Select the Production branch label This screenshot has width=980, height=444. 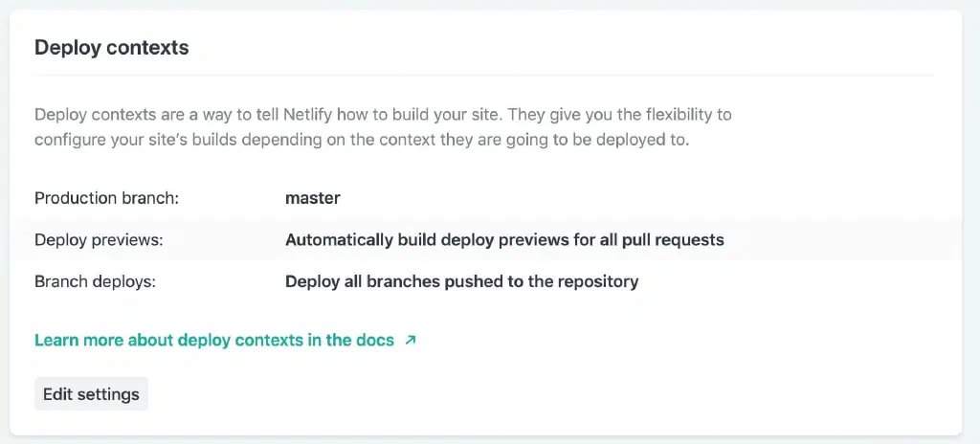tap(107, 198)
